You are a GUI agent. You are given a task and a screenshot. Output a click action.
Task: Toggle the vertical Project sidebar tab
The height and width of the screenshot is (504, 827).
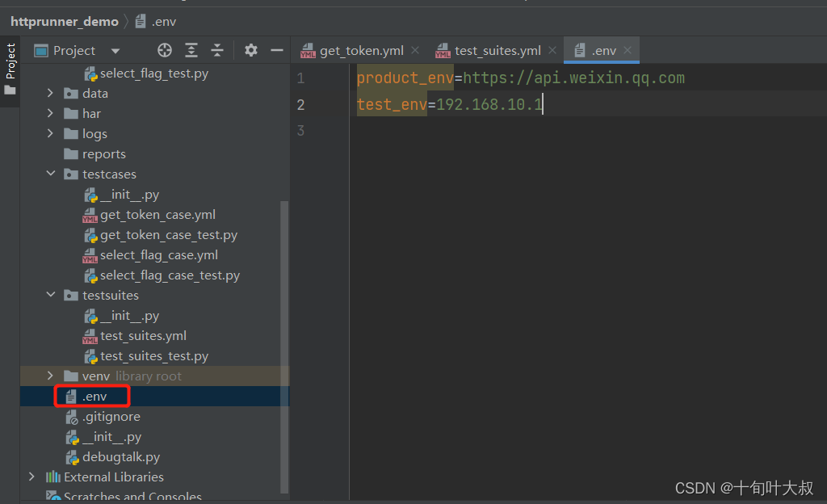pyautogui.click(x=10, y=69)
